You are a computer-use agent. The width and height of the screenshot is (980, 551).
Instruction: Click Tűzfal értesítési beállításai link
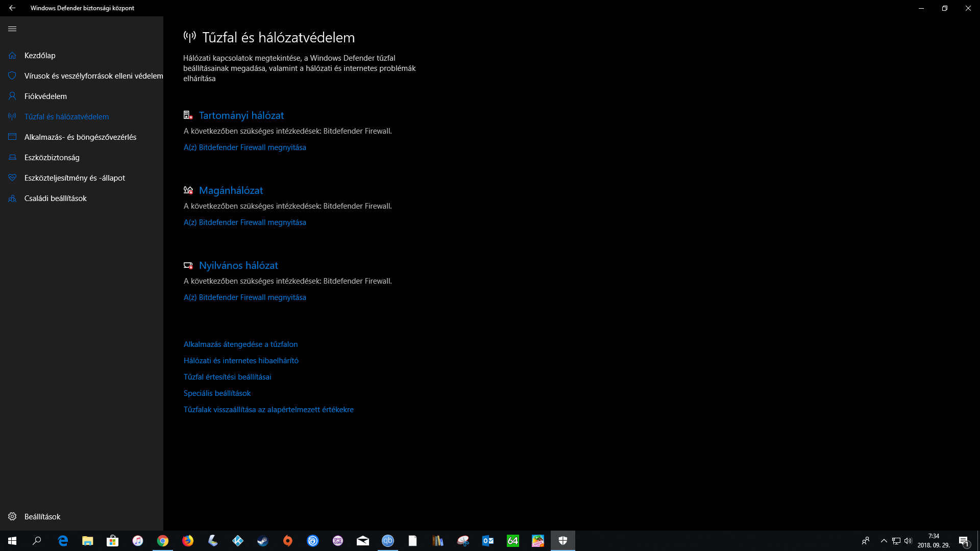227,377
